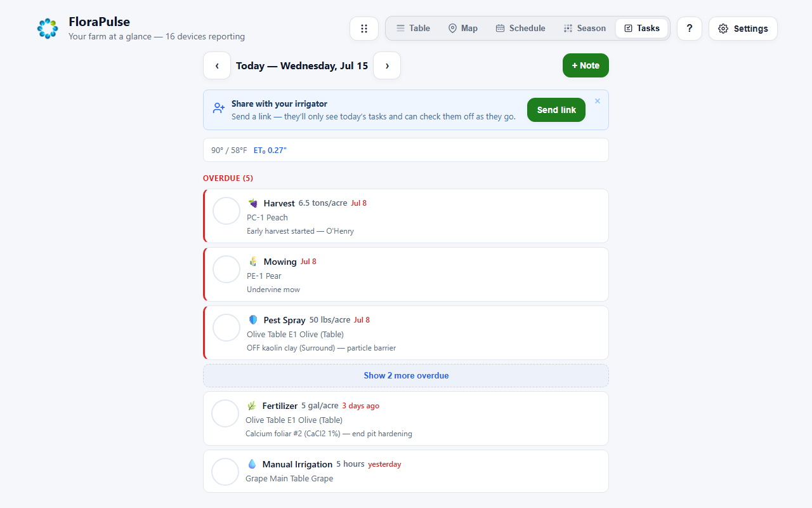This screenshot has height=508, width=812.
Task: Open Settings
Action: coord(743,29)
